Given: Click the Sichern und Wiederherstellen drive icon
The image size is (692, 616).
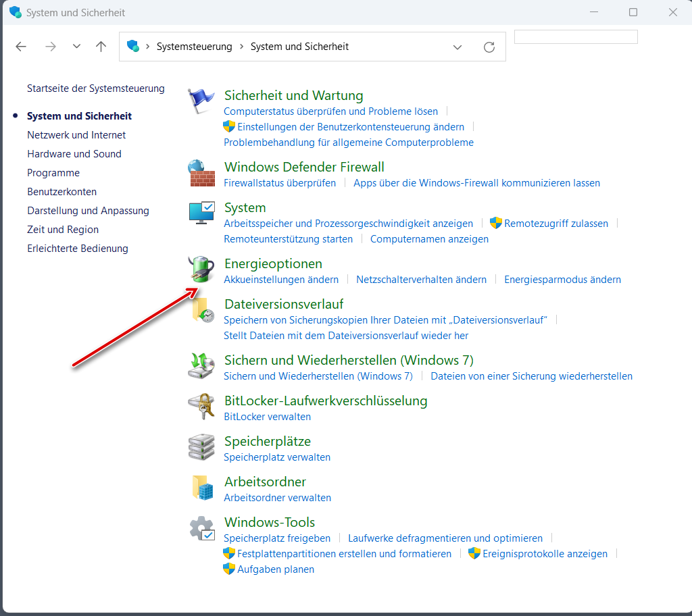Looking at the screenshot, I should coord(201,365).
